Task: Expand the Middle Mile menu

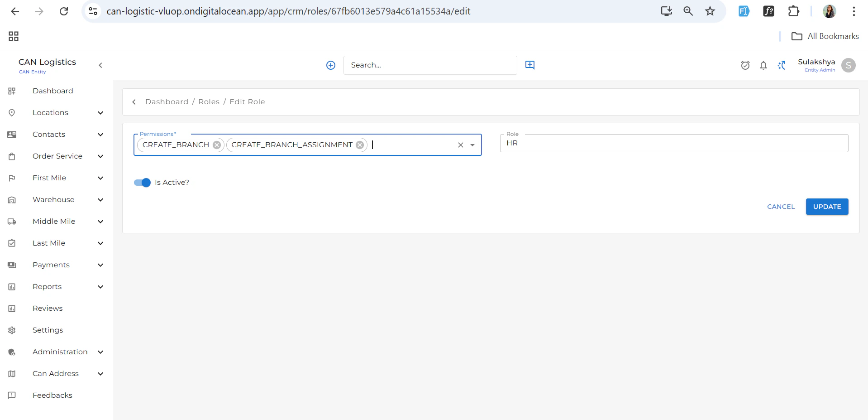Action: coord(57,222)
